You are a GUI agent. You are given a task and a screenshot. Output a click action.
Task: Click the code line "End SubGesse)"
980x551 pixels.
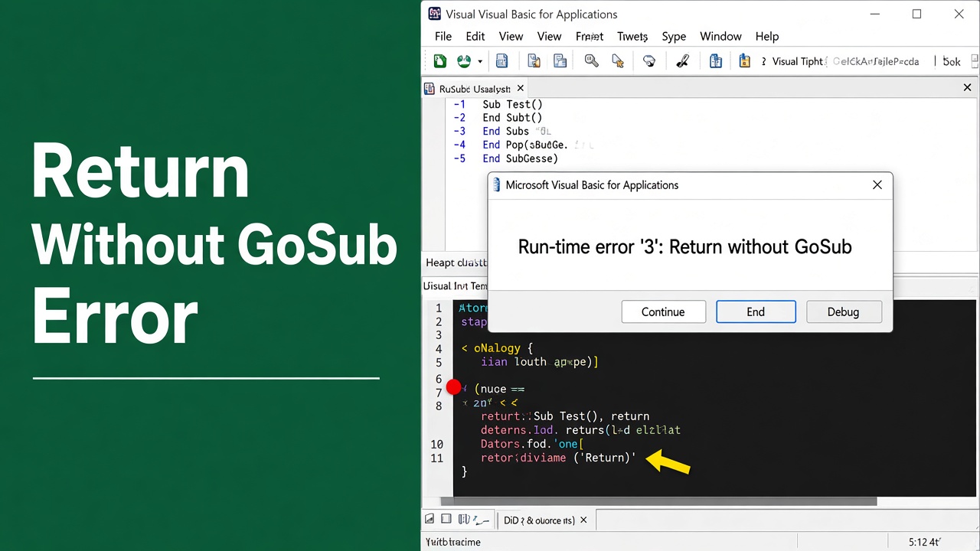(521, 159)
